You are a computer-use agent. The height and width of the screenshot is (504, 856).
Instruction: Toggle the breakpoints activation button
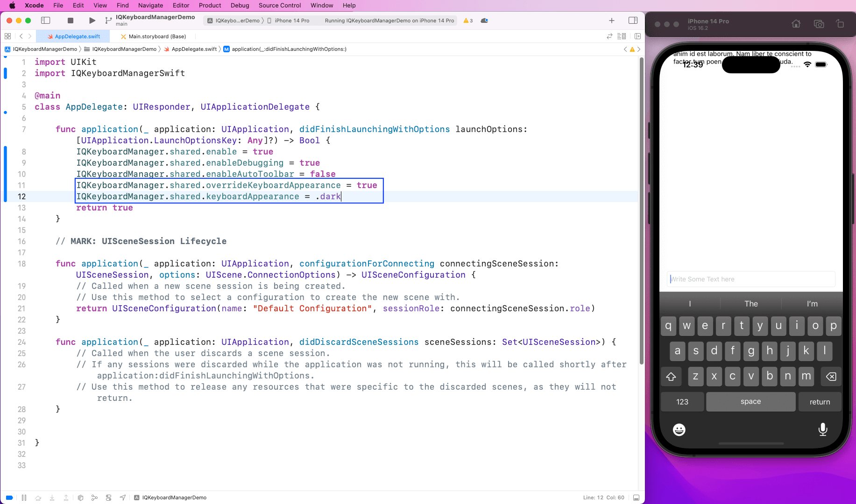(x=9, y=497)
